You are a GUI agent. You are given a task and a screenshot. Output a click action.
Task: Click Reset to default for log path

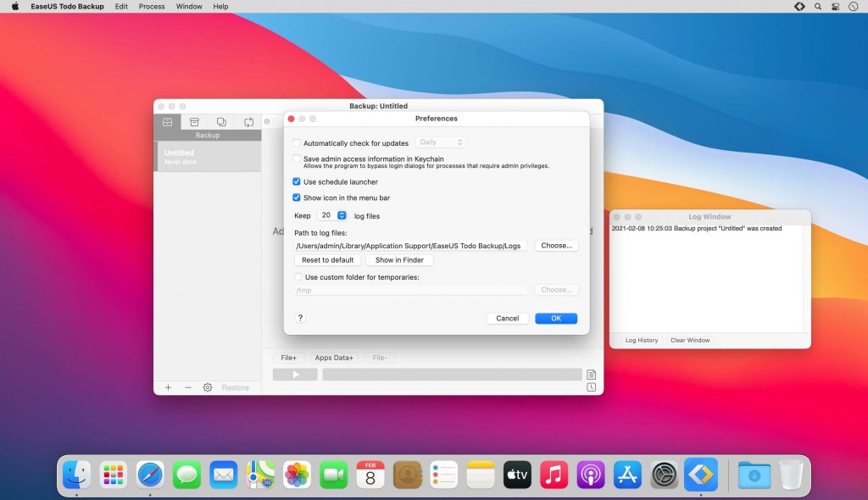pos(327,259)
